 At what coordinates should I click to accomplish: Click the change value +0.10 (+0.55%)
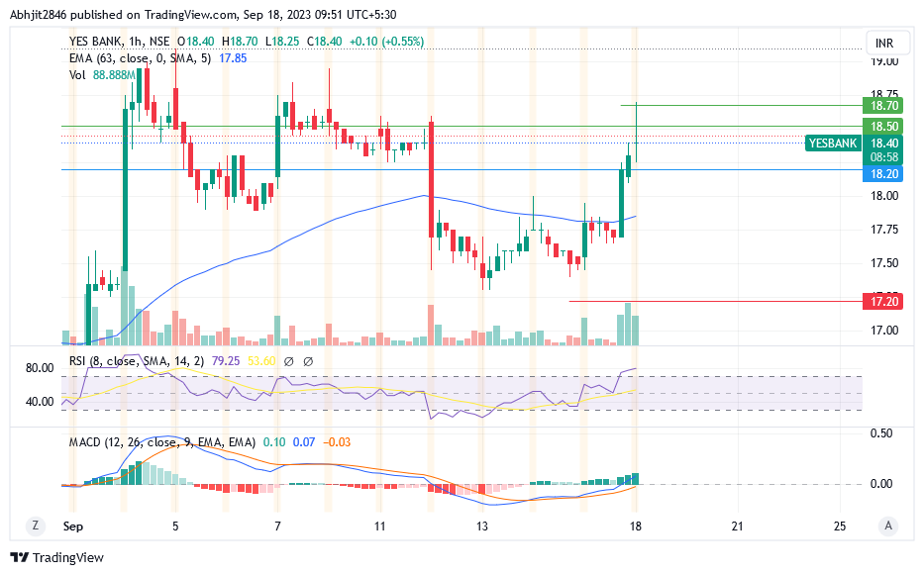click(386, 42)
